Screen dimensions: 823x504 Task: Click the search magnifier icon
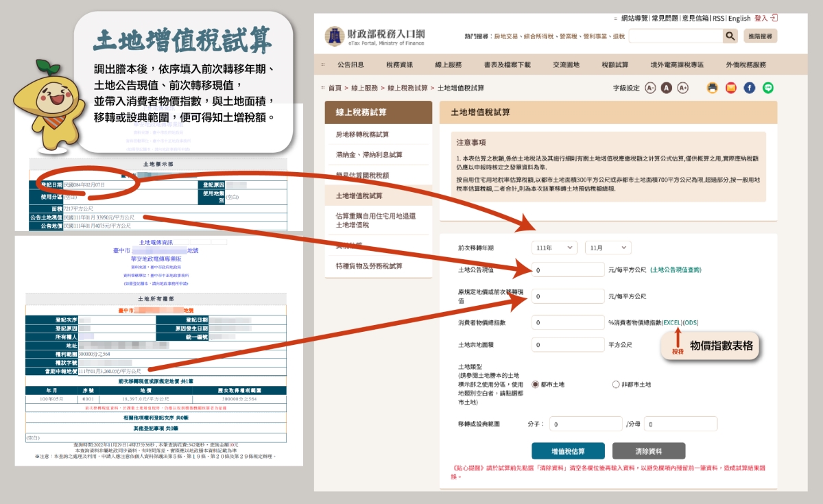click(x=730, y=36)
